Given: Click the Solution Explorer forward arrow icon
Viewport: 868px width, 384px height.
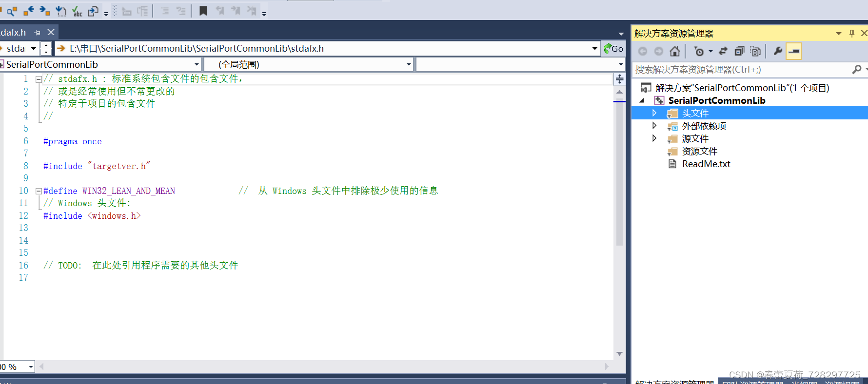Looking at the screenshot, I should click(x=659, y=51).
